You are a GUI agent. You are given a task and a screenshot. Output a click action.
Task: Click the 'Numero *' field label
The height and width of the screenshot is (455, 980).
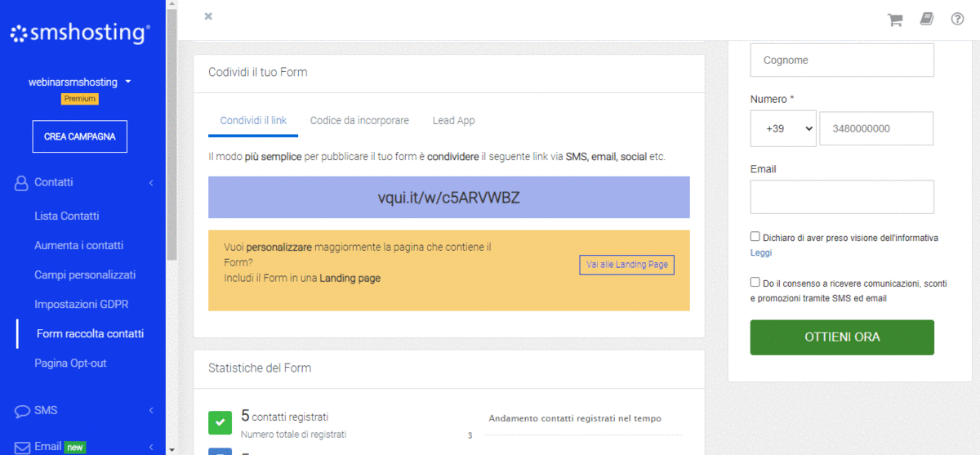pos(773,100)
